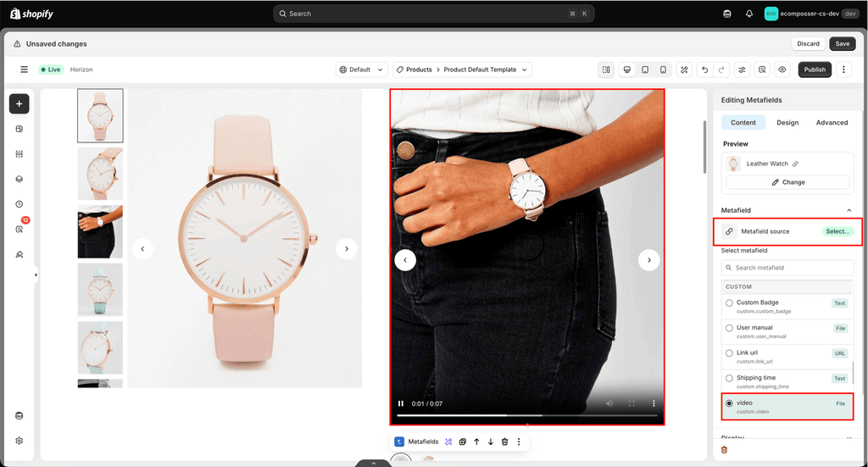Open the hamburger menu icon

pyautogui.click(x=24, y=69)
